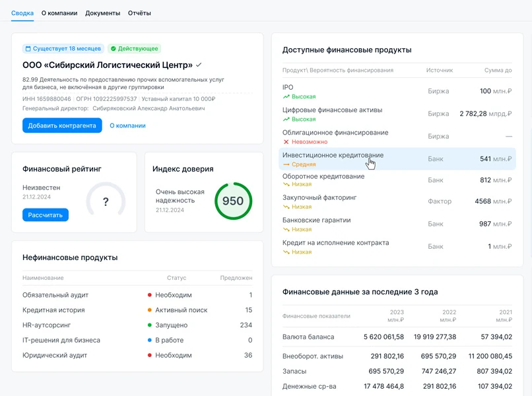Click the blue status dot for IT-решения
The height and width of the screenshot is (396, 532).
[x=150, y=341]
